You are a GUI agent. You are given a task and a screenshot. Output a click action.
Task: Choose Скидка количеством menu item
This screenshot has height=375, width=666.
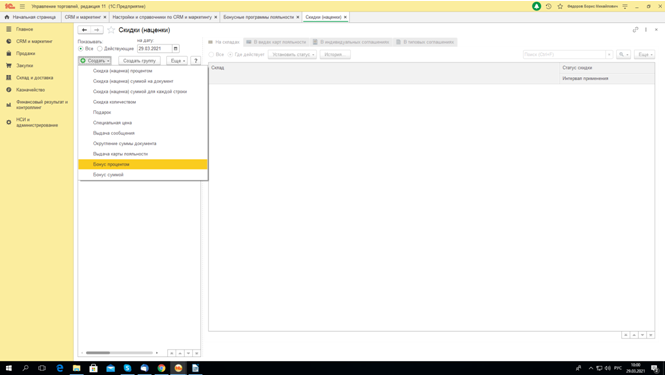pos(143,102)
